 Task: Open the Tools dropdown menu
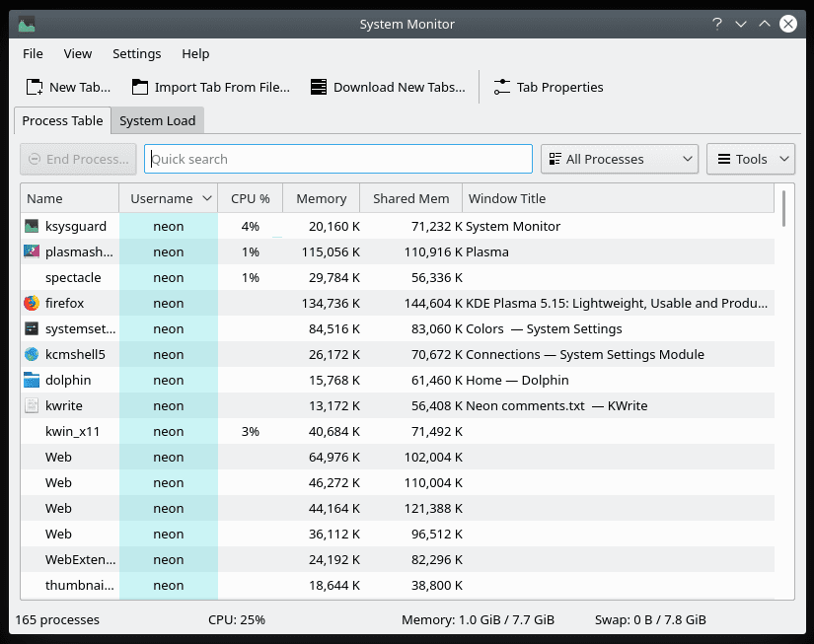pos(750,158)
